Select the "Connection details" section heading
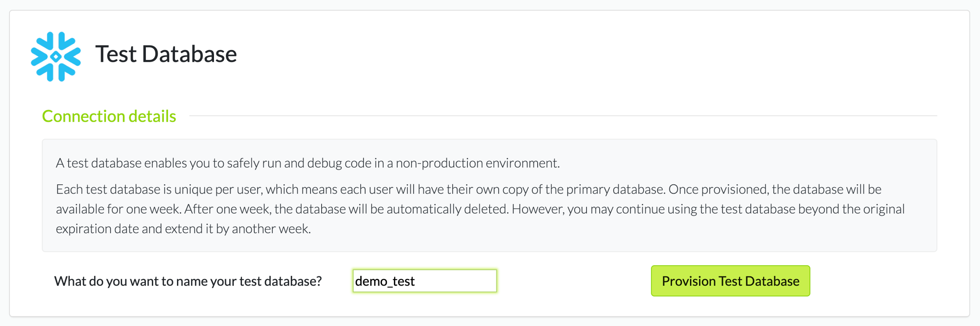 pyautogui.click(x=109, y=116)
